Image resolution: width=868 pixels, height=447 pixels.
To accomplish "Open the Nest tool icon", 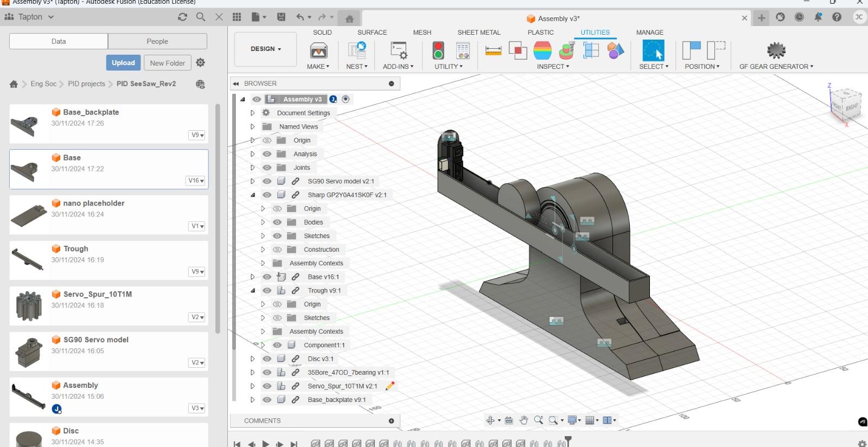I will click(357, 50).
